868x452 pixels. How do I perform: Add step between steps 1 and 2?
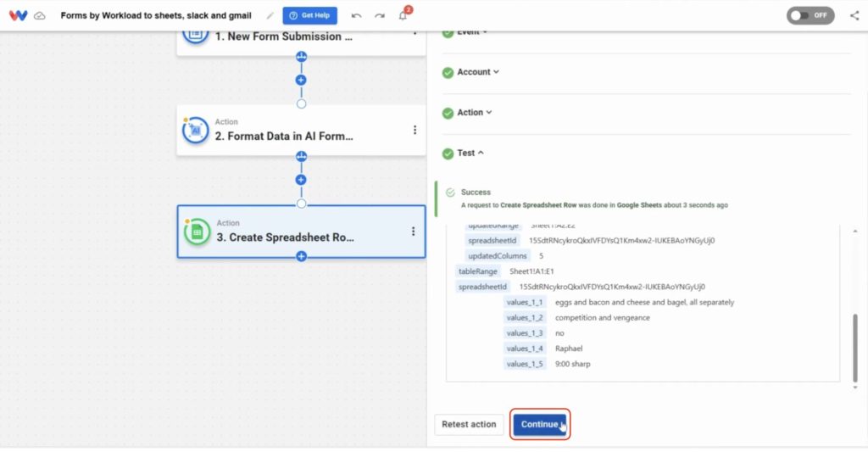click(301, 80)
